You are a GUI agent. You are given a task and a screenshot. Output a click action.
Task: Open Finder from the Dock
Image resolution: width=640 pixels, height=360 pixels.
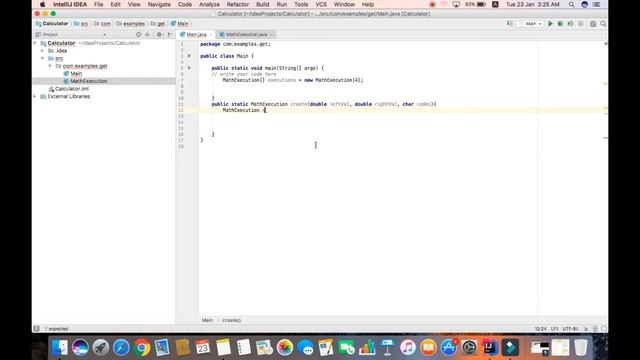point(60,348)
